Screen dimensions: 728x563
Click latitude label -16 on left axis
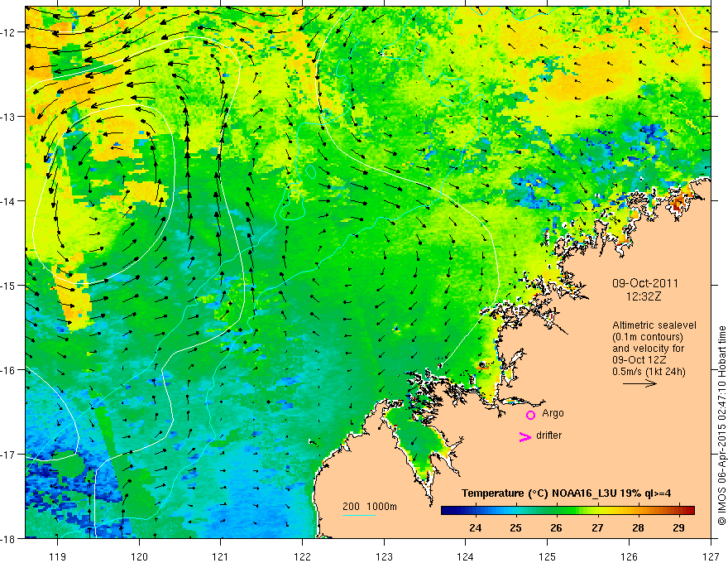click(10, 370)
